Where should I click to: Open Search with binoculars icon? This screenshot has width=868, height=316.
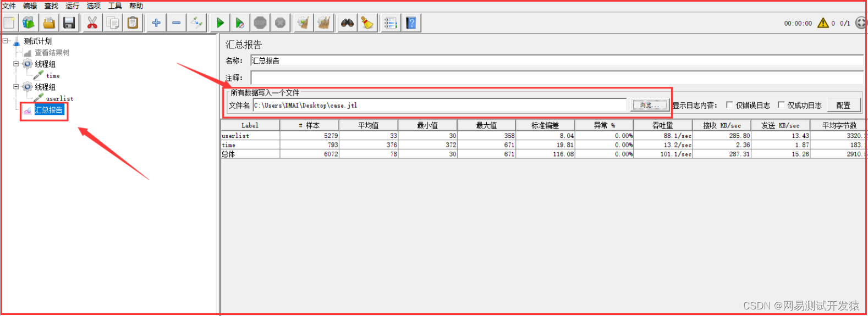[x=347, y=23]
